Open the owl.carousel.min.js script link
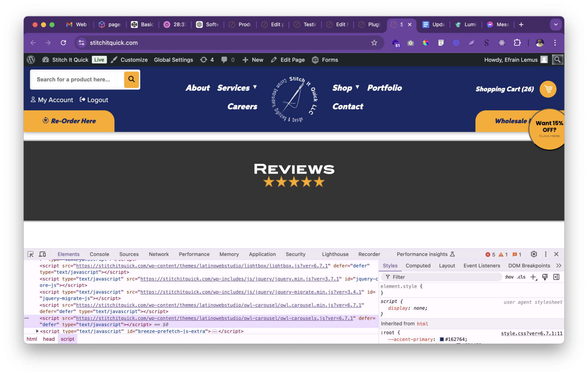 pyautogui.click(x=219, y=305)
